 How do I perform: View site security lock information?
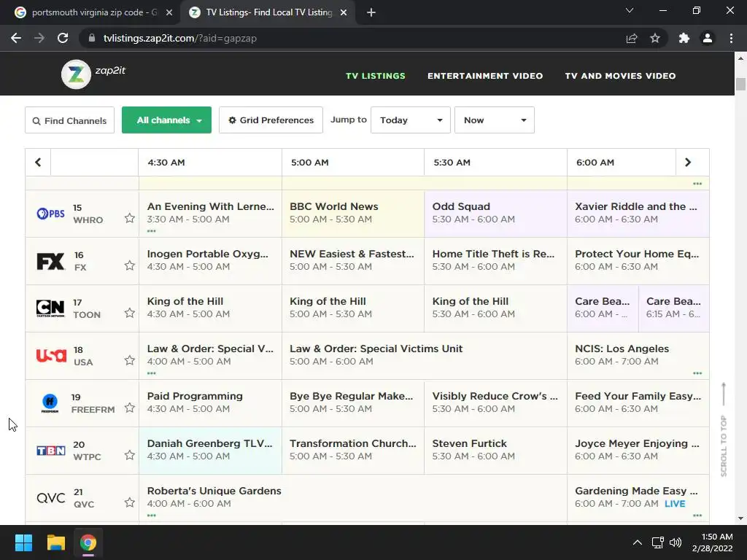point(92,38)
